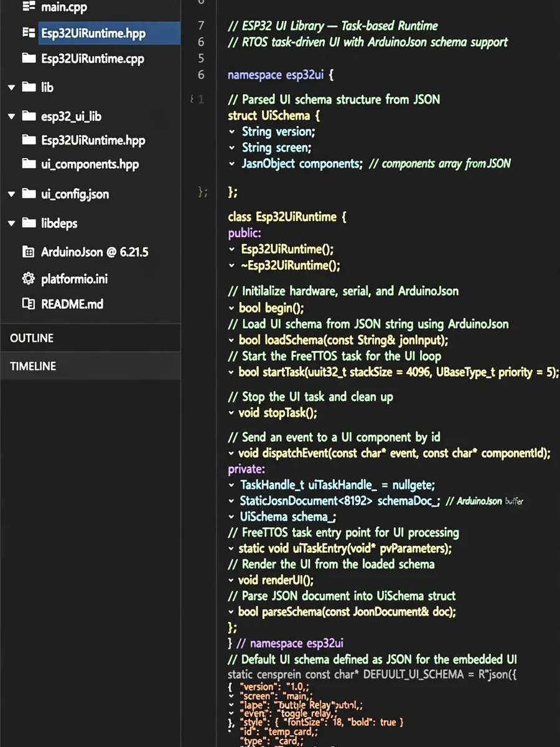
Task: Toggle chevron beside "UiSchema schema_;"
Action: pos(232,517)
